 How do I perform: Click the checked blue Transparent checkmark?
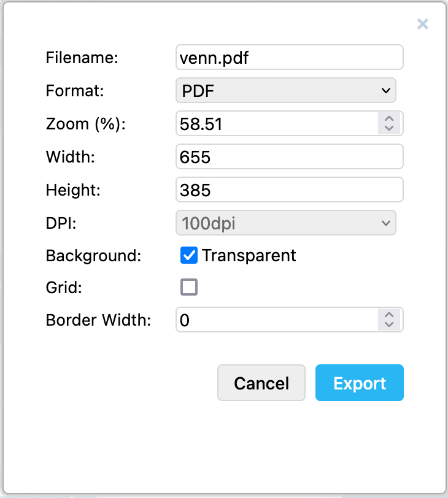(189, 256)
